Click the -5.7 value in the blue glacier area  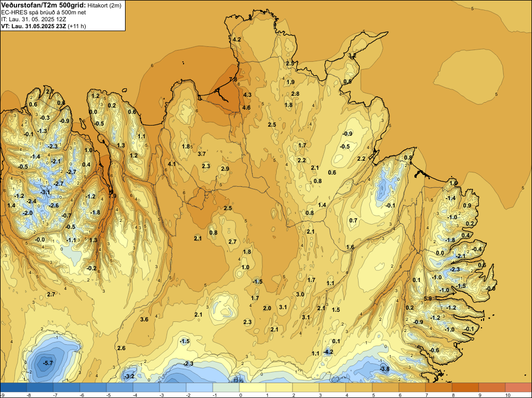47,363
